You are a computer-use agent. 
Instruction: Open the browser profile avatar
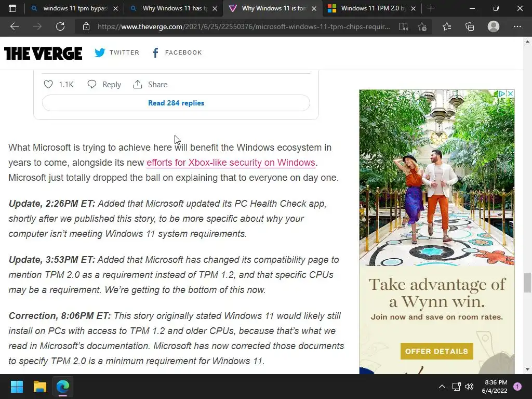pos(494,26)
